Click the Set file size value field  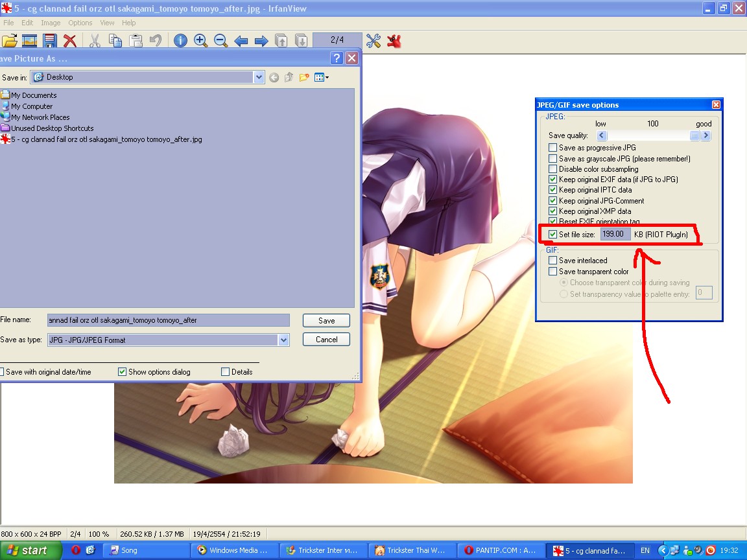point(615,234)
